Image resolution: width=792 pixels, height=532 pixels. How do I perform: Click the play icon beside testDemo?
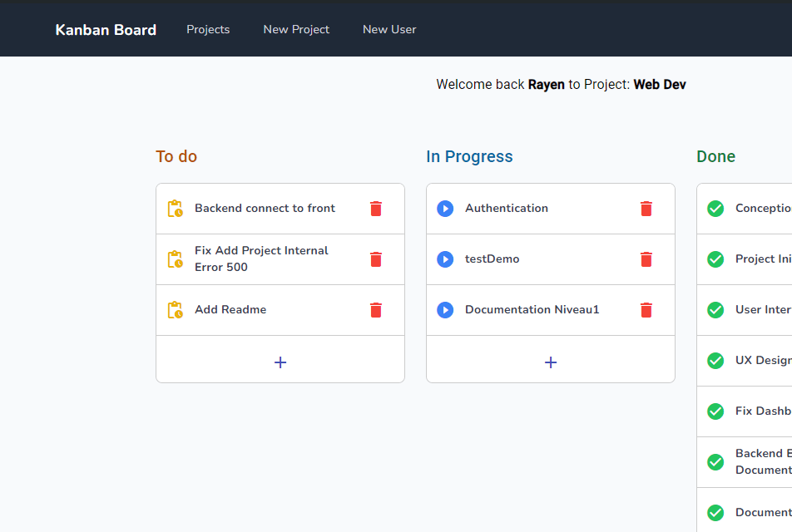pos(445,259)
